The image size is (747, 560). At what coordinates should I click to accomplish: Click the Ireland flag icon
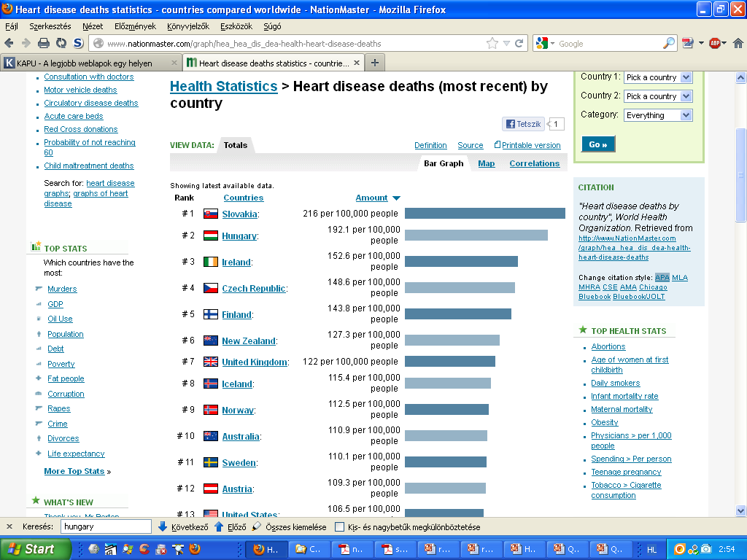(x=211, y=262)
